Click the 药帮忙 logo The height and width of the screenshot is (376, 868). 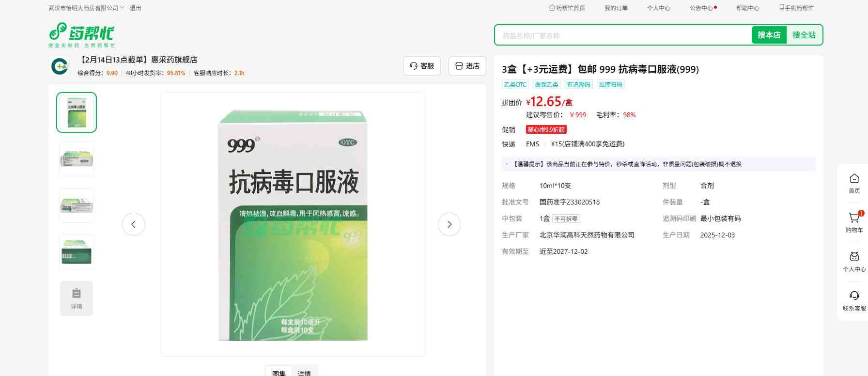coord(81,35)
